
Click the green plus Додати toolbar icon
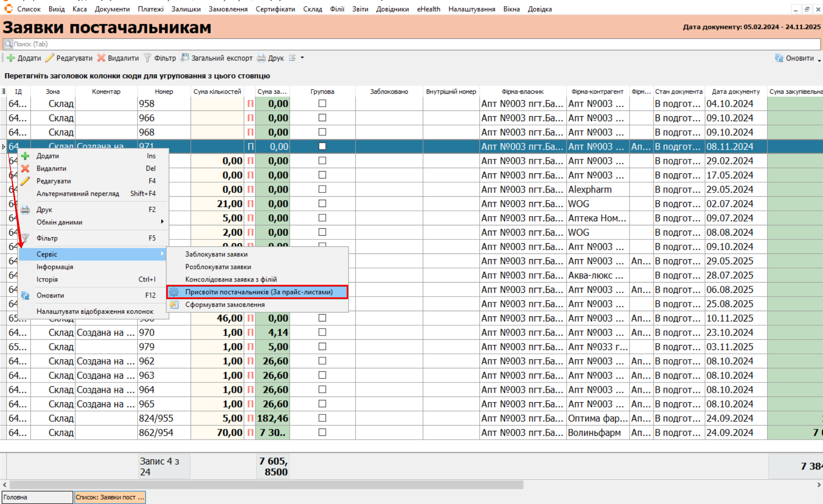pyautogui.click(x=11, y=58)
